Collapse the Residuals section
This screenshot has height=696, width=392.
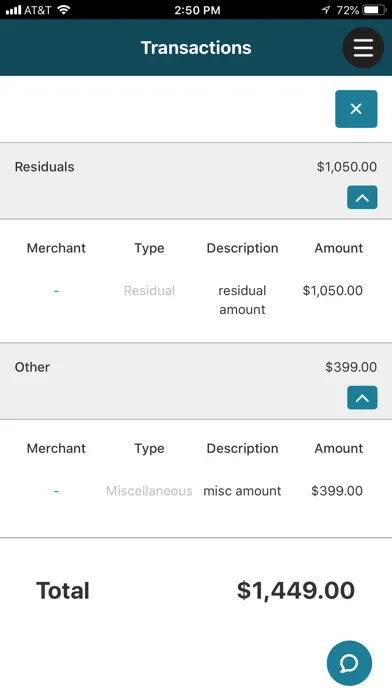tap(362, 198)
